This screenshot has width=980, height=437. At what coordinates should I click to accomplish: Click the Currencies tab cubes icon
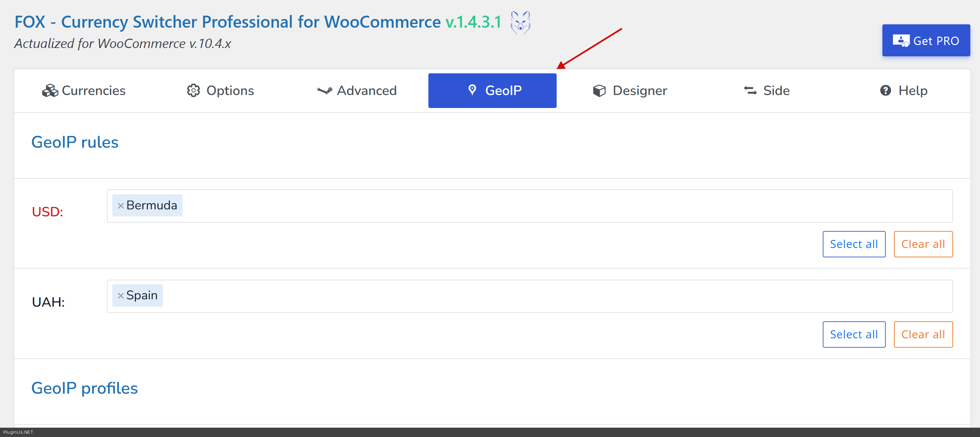coord(50,91)
